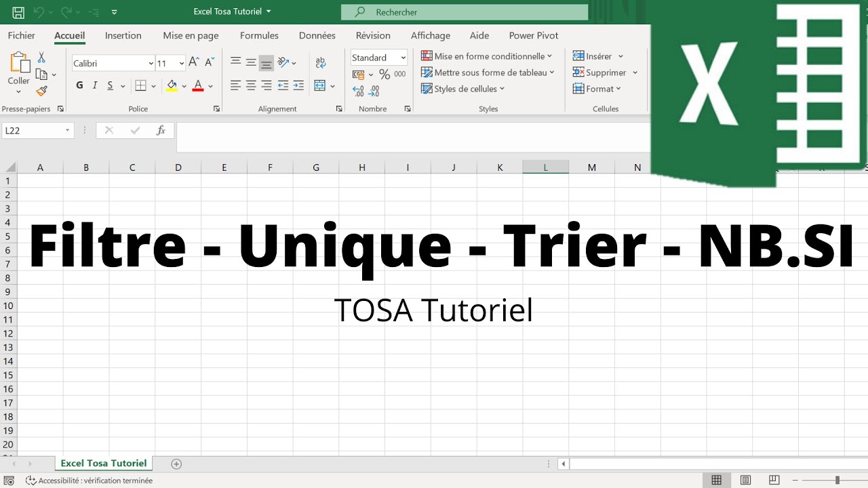Screen dimensions: 868x488
Task: Toggle bottom vertical alignment
Action: [x=267, y=62]
